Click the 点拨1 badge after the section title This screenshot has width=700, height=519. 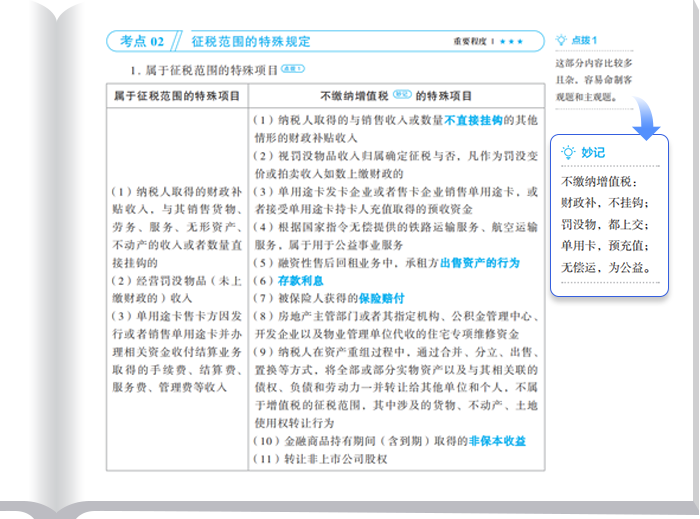coord(291,70)
